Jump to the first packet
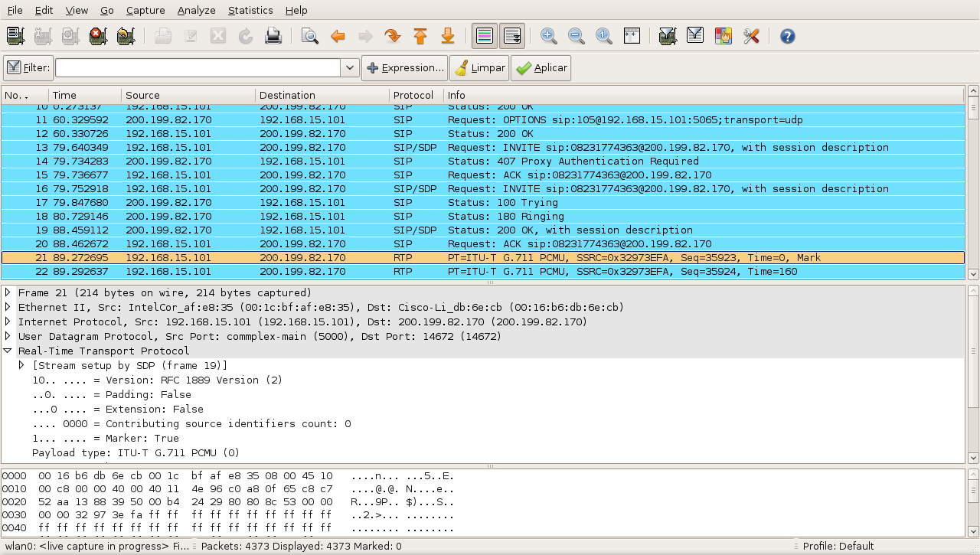Viewport: 980px width, 555px height. 420,36
